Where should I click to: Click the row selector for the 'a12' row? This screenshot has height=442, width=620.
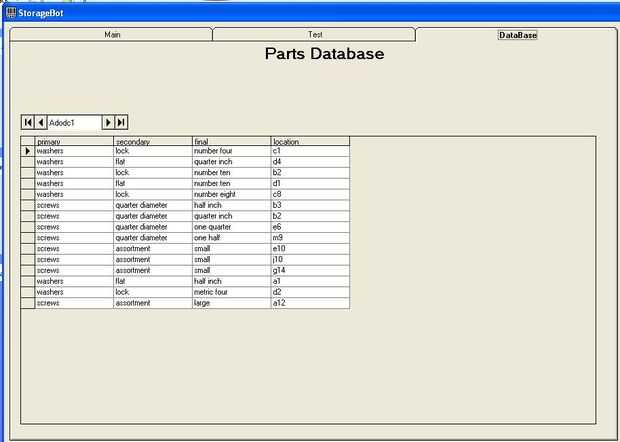pyautogui.click(x=28, y=303)
